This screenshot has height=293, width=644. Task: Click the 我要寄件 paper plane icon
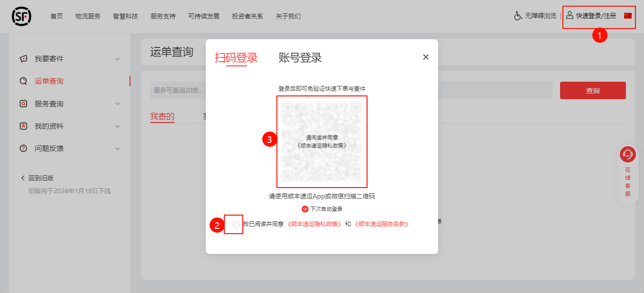point(23,59)
